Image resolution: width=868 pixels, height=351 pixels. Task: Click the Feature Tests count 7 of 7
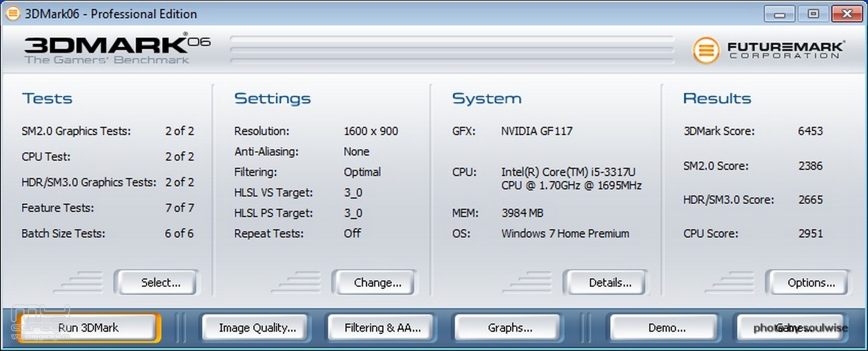[x=180, y=207]
